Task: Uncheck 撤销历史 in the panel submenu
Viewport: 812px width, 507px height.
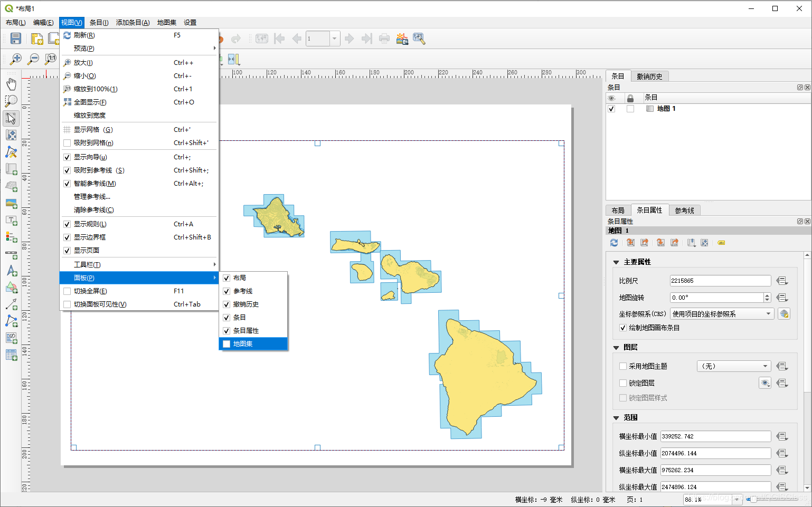Action: pos(226,304)
